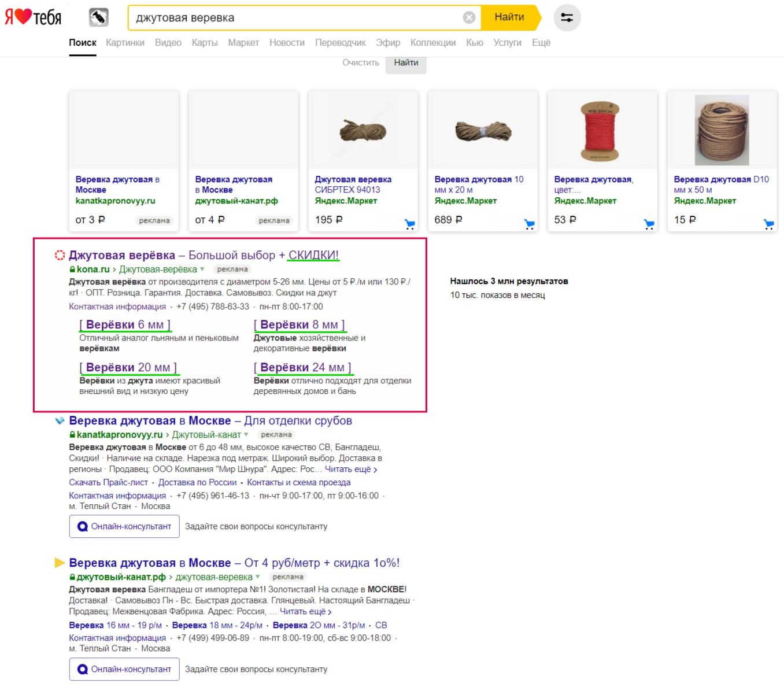The image size is (784, 687).
Task: Show more services via Ещё
Action: tap(541, 43)
